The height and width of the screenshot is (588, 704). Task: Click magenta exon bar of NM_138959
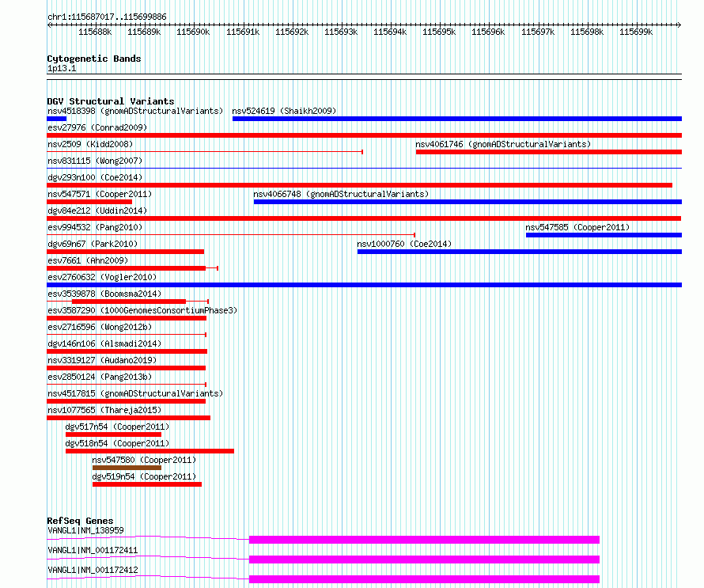(424, 540)
